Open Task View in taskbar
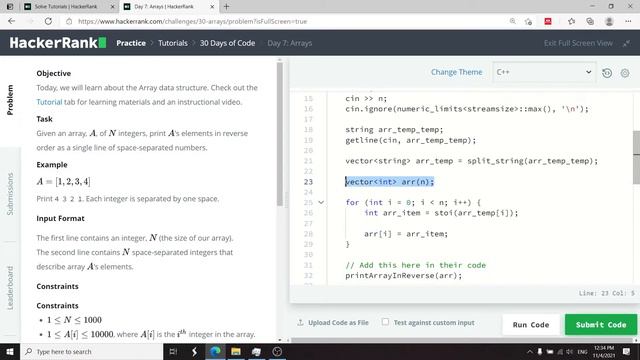The image size is (640, 360). click(x=173, y=351)
